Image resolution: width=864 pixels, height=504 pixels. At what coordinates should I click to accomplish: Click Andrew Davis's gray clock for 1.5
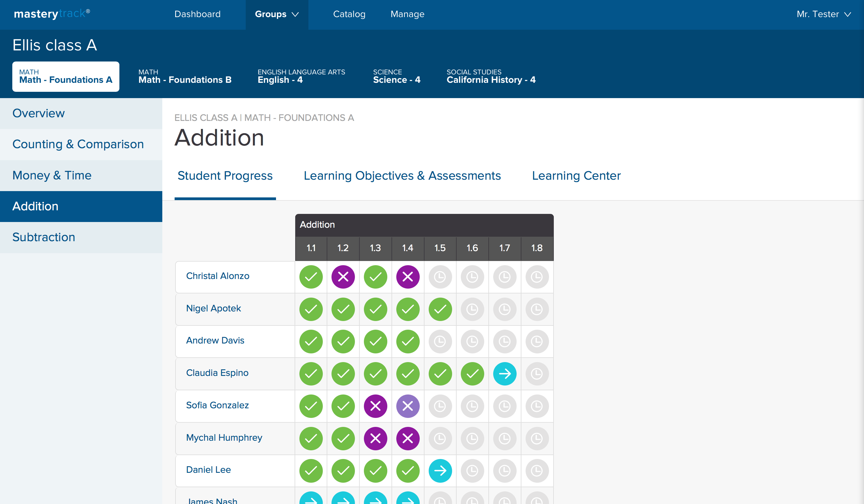pos(440,341)
